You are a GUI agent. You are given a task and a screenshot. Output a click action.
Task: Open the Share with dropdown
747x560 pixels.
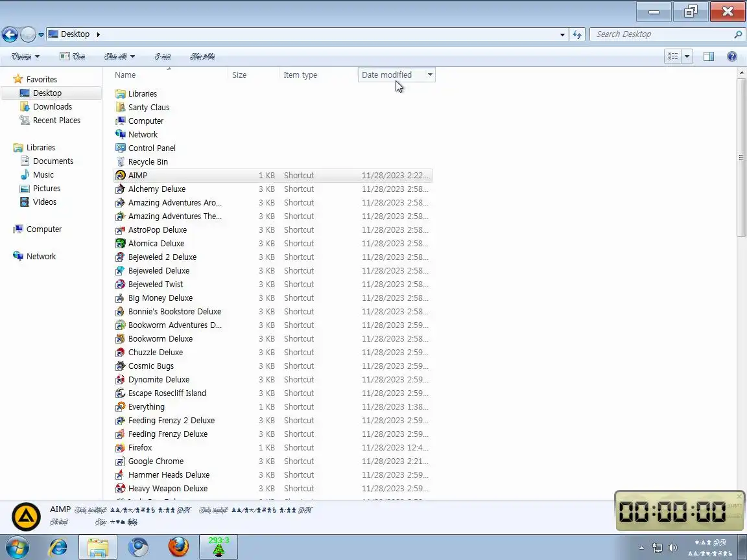point(119,56)
